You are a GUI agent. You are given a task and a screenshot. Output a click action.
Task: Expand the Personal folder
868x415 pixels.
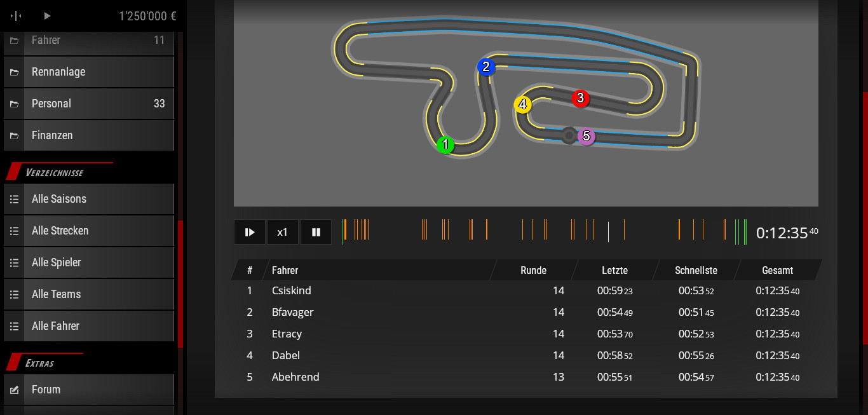(89, 104)
